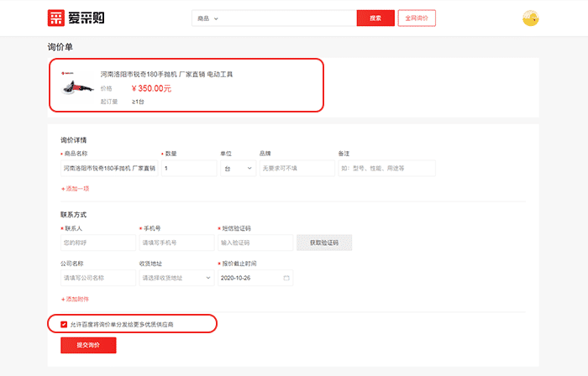Submit the form with 提交询价
The image size is (588, 376).
tap(88, 345)
